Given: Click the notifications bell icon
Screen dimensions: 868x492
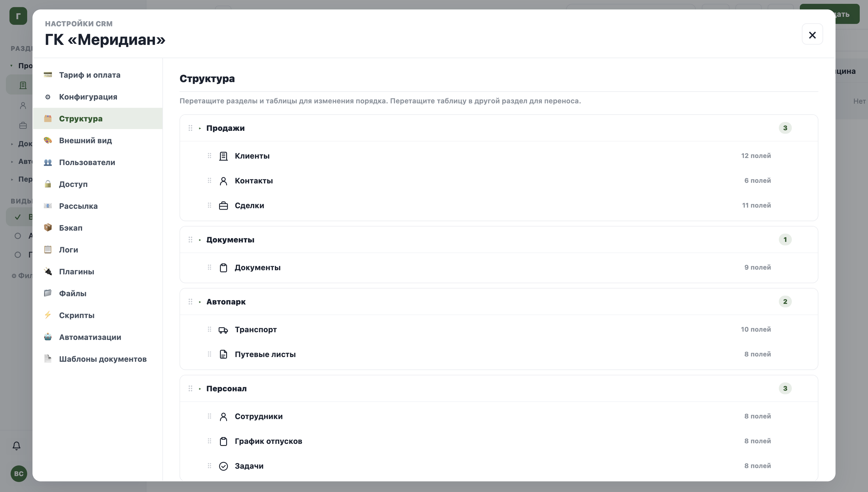Looking at the screenshot, I should point(17,446).
